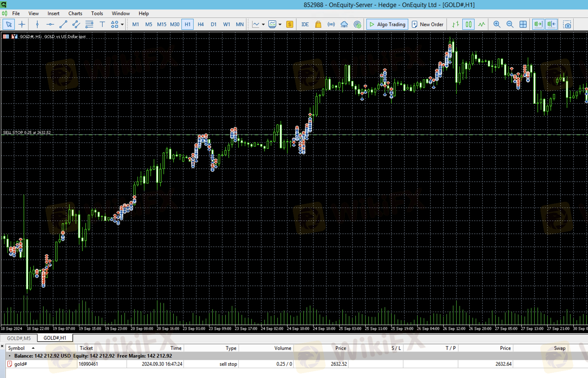
Task: Select the crosshair cursor tool
Action: tap(22, 24)
